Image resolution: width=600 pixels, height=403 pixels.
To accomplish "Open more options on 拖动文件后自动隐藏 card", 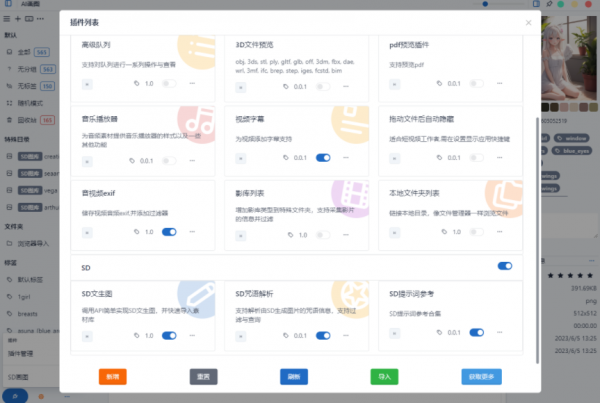I will click(x=500, y=158).
